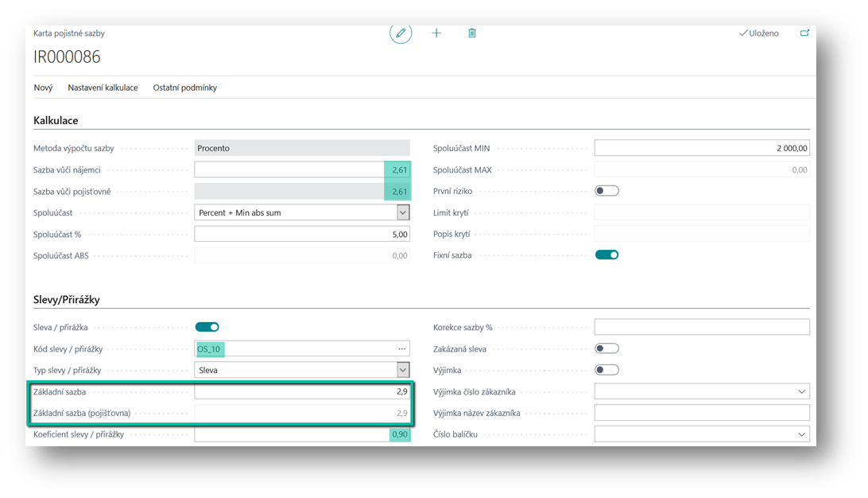Click the pencil edit icon
This screenshot has width=868, height=498.
click(401, 33)
